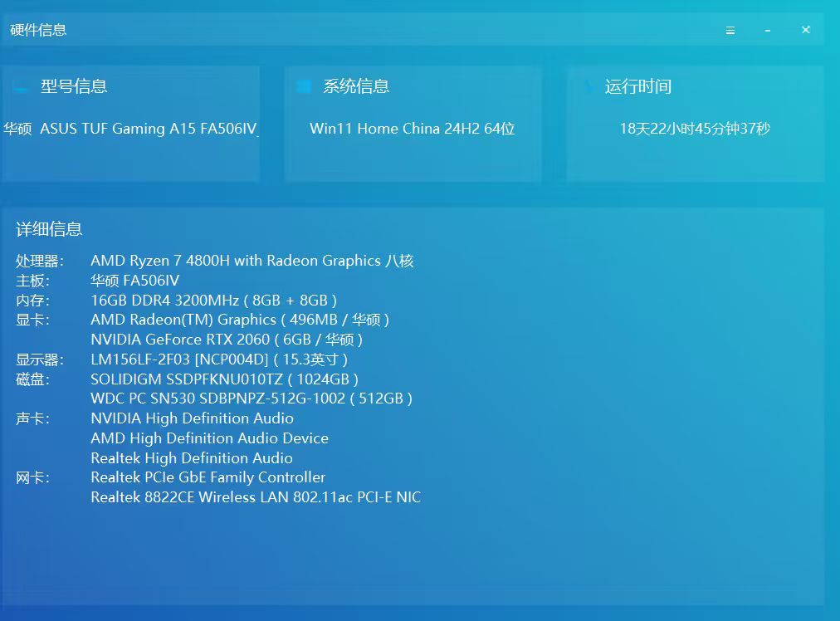Click the 磁盘 label

coord(32,379)
